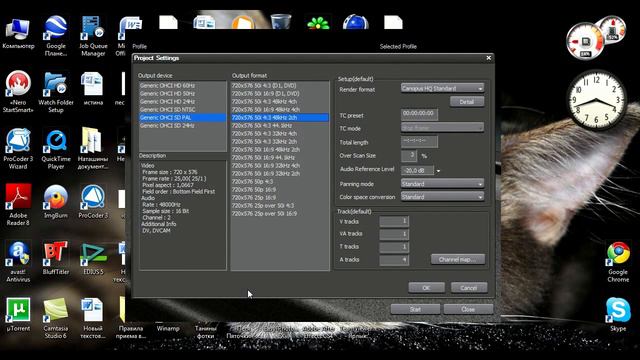
Task: Open the TC mode dropdown
Action: click(442, 128)
